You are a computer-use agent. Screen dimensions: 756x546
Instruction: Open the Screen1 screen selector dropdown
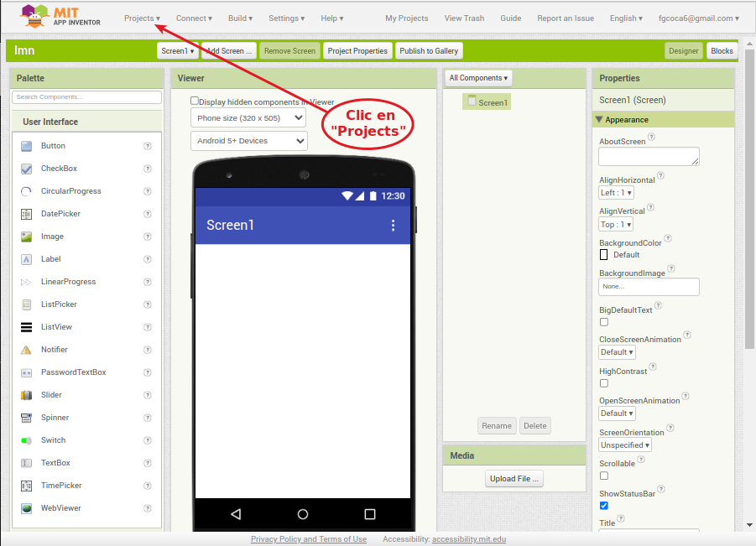177,50
